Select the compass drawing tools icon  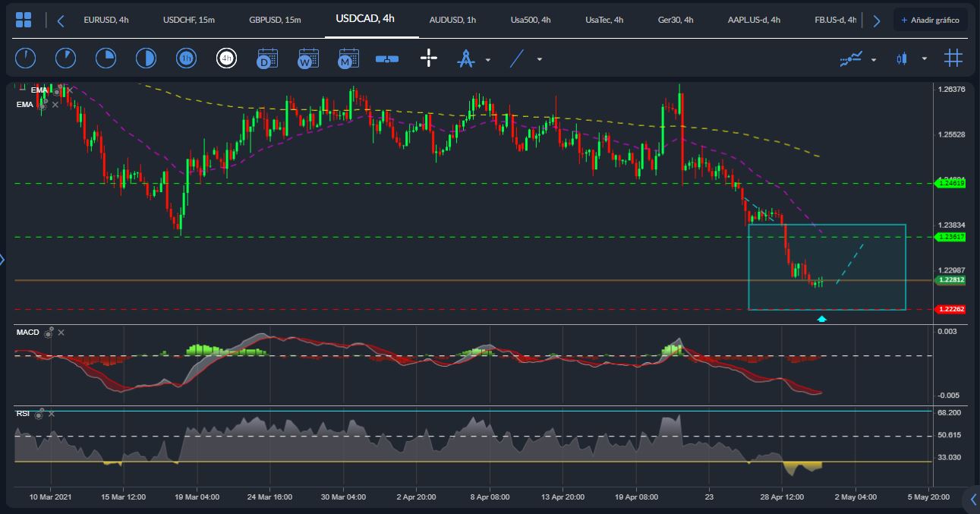click(x=465, y=58)
